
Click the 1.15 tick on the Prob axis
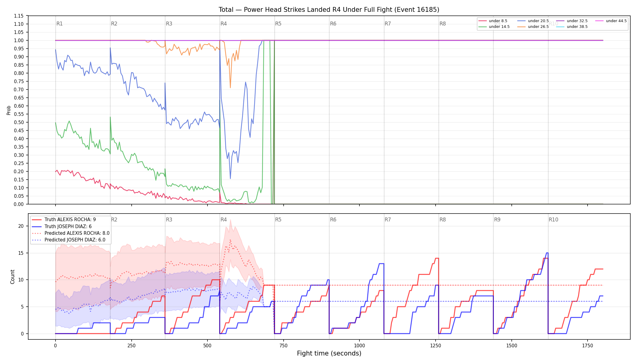(19, 16)
